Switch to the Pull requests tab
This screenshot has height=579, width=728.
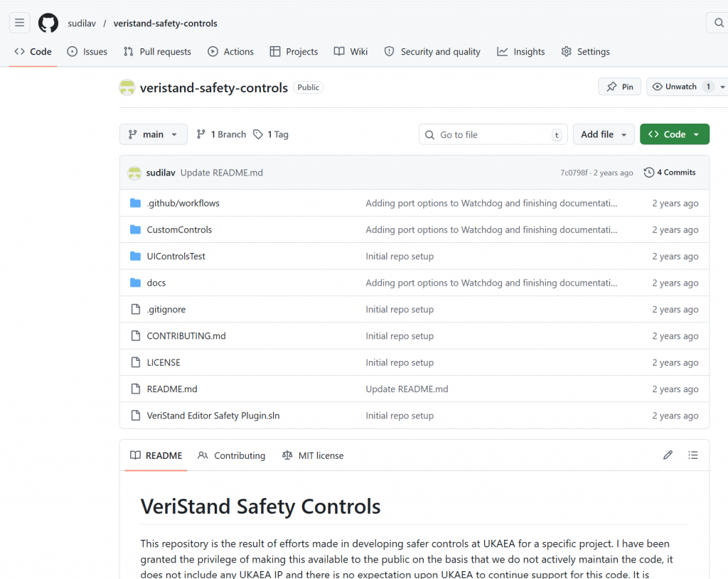tap(157, 52)
